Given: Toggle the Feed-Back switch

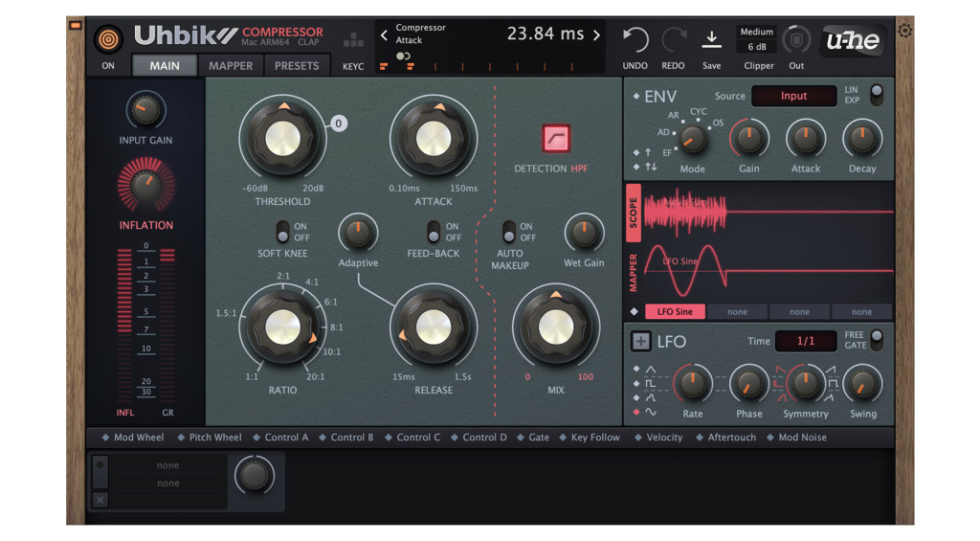Looking at the screenshot, I should coord(434,232).
